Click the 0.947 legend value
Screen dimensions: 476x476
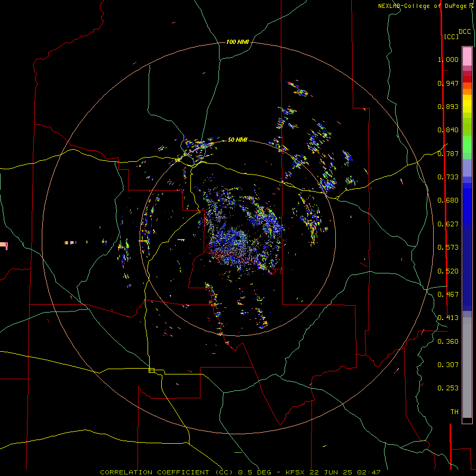coord(448,83)
